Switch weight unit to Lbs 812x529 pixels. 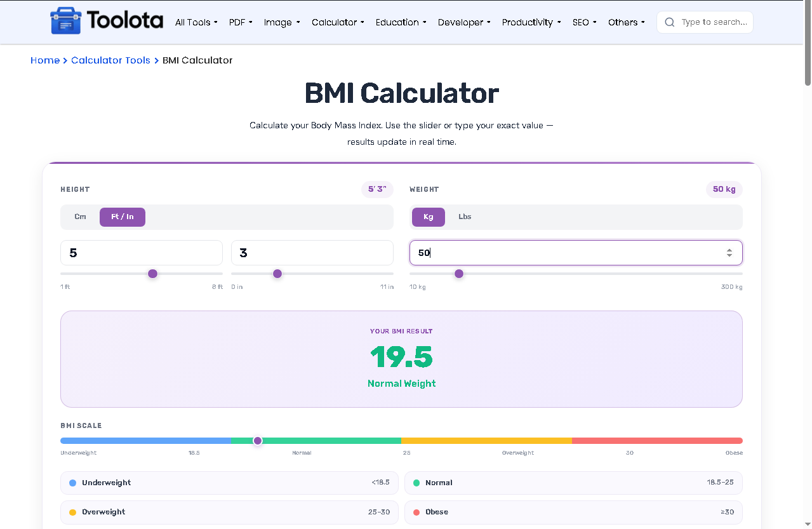coord(465,217)
